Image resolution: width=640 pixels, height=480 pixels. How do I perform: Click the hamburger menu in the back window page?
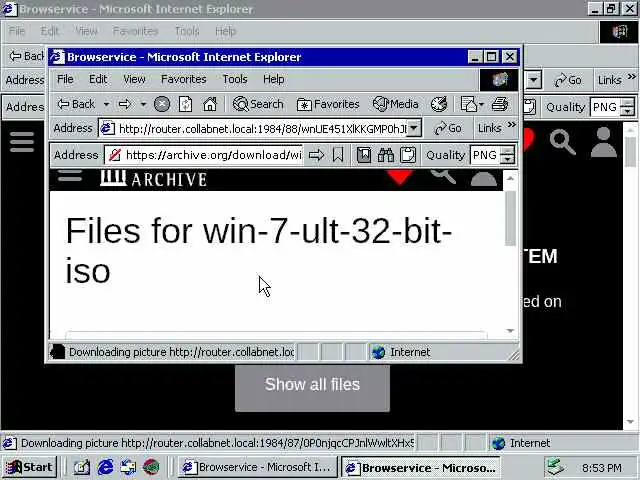22,142
